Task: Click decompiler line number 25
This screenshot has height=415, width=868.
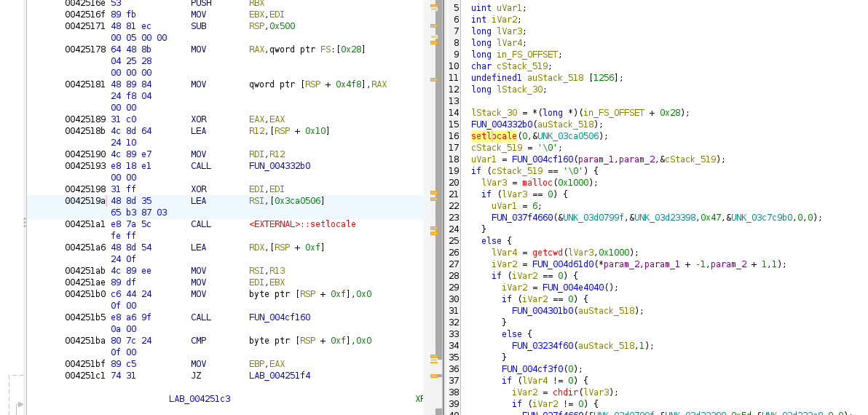Action: pyautogui.click(x=454, y=240)
